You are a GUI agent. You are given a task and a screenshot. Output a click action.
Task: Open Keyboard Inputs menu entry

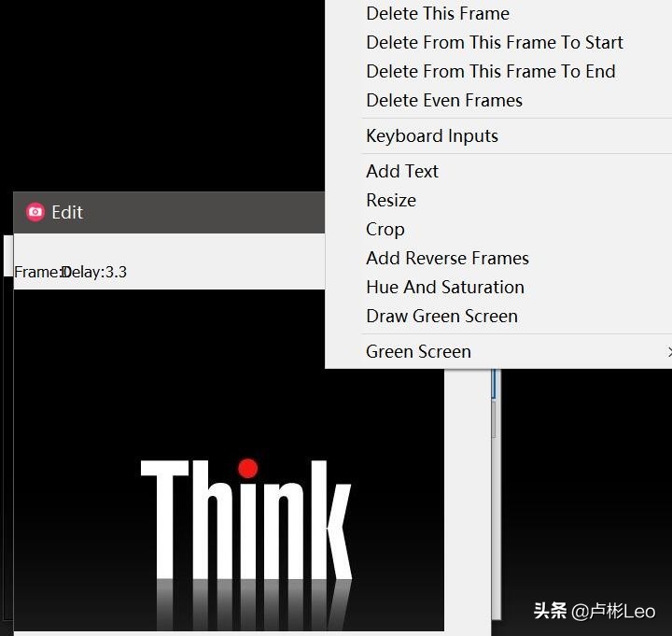click(498, 136)
